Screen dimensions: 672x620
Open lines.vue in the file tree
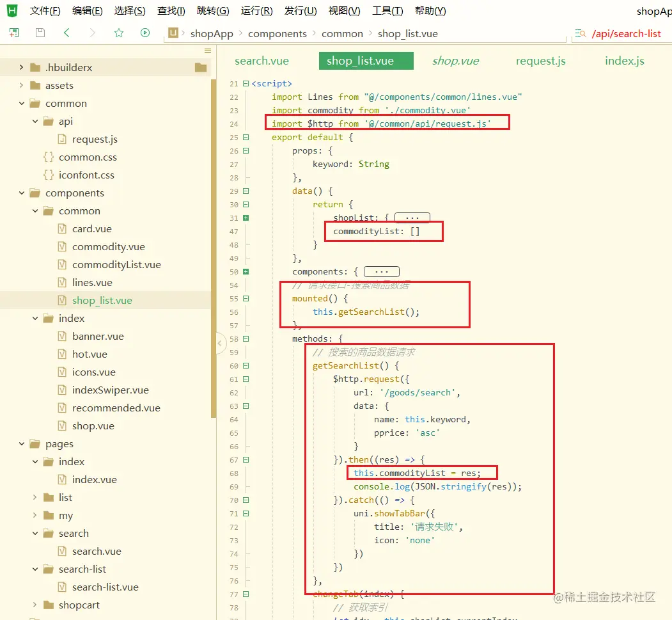coord(92,283)
